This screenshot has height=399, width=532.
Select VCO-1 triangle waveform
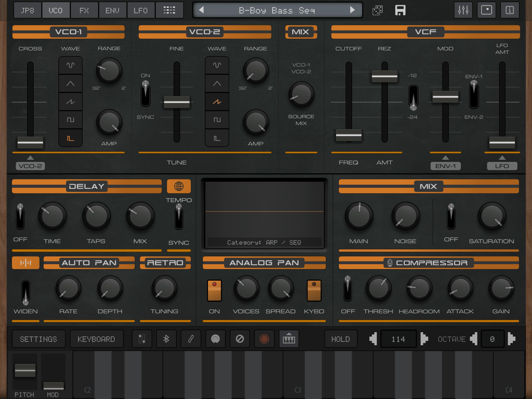[70, 84]
